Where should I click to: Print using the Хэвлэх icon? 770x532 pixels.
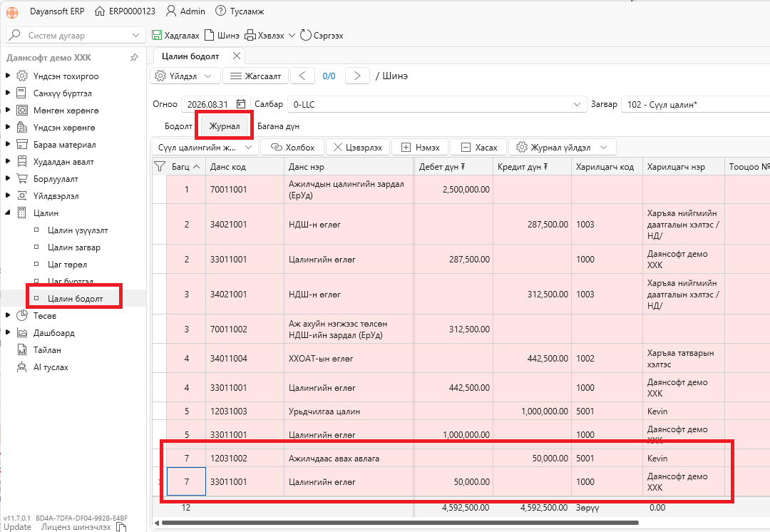coord(250,36)
